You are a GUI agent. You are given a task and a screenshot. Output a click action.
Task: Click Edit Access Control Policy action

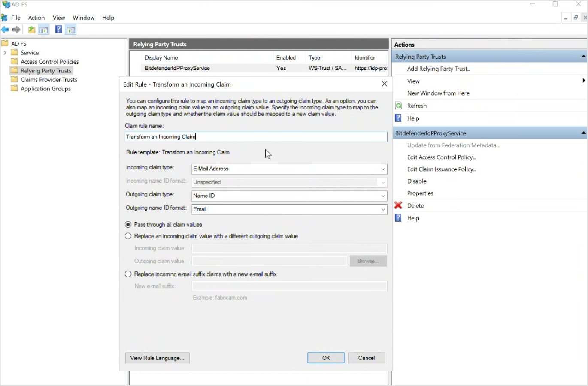tap(442, 157)
